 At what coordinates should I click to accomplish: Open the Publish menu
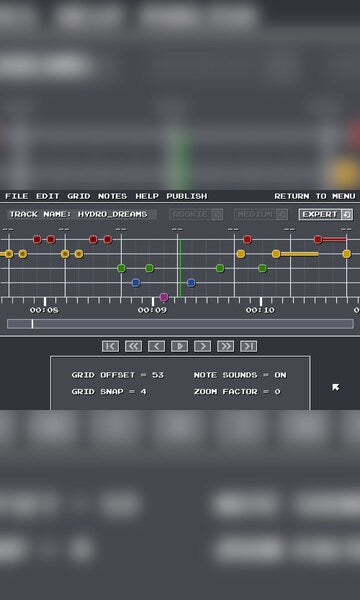(187, 196)
